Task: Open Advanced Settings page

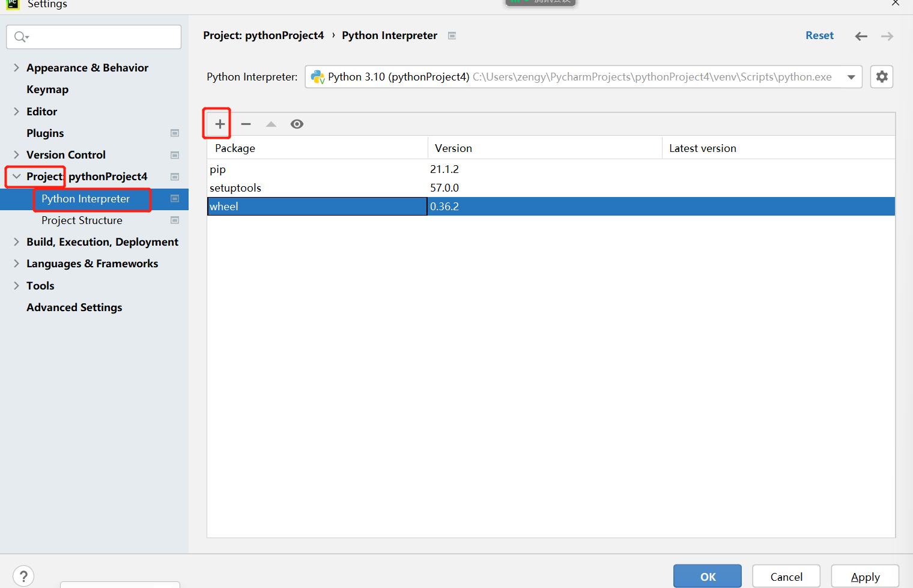Action: (x=74, y=308)
